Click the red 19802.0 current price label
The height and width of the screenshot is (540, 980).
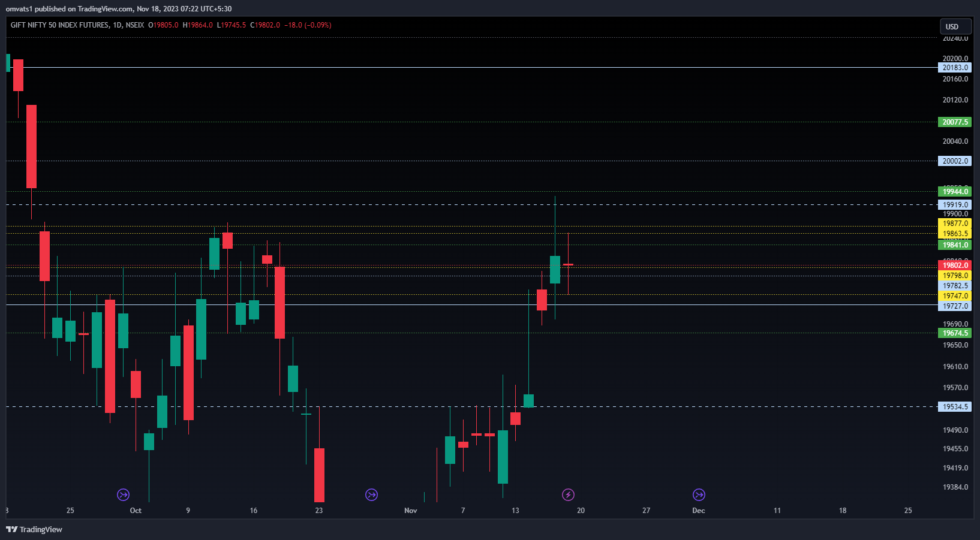click(x=955, y=266)
